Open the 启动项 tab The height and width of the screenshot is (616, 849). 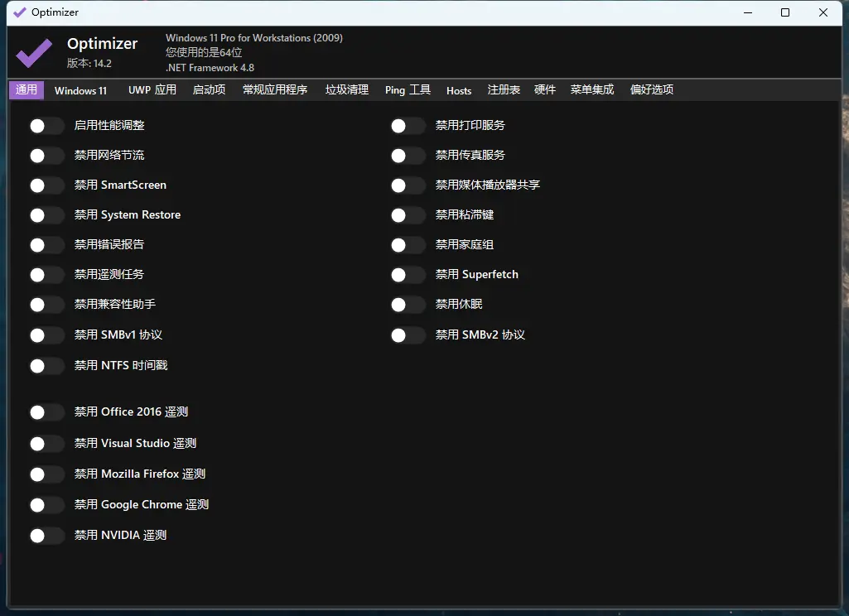click(209, 90)
